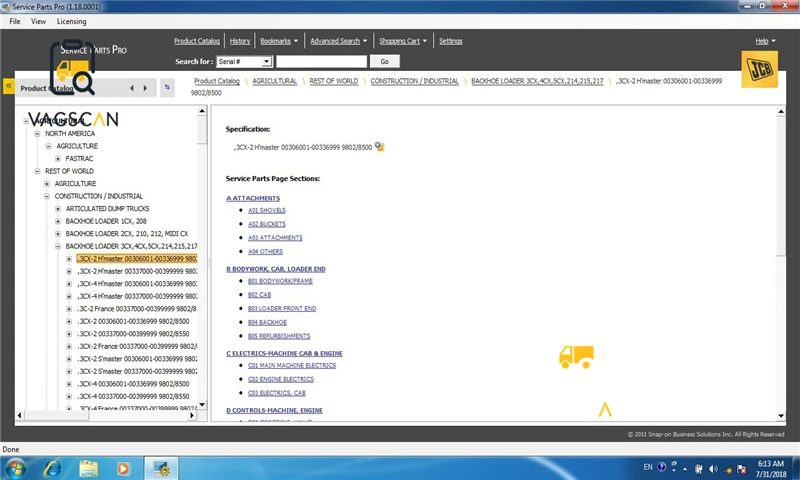Expand BACKHOE LOADER 1CX, 208 node
The width and height of the screenshot is (800, 480).
[58, 221]
